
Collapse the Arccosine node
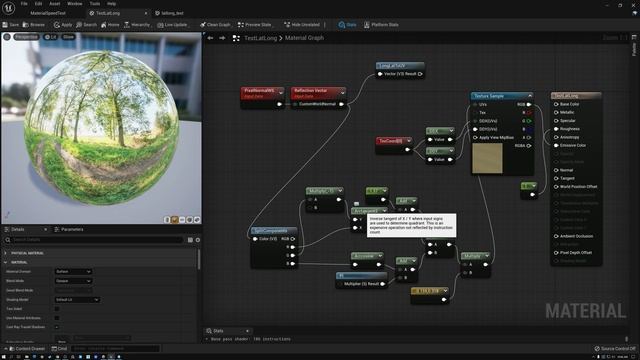pos(380,256)
